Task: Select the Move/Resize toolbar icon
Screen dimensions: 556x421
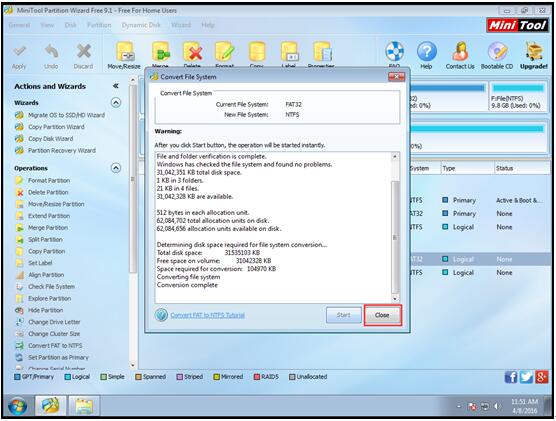Action: click(x=125, y=52)
